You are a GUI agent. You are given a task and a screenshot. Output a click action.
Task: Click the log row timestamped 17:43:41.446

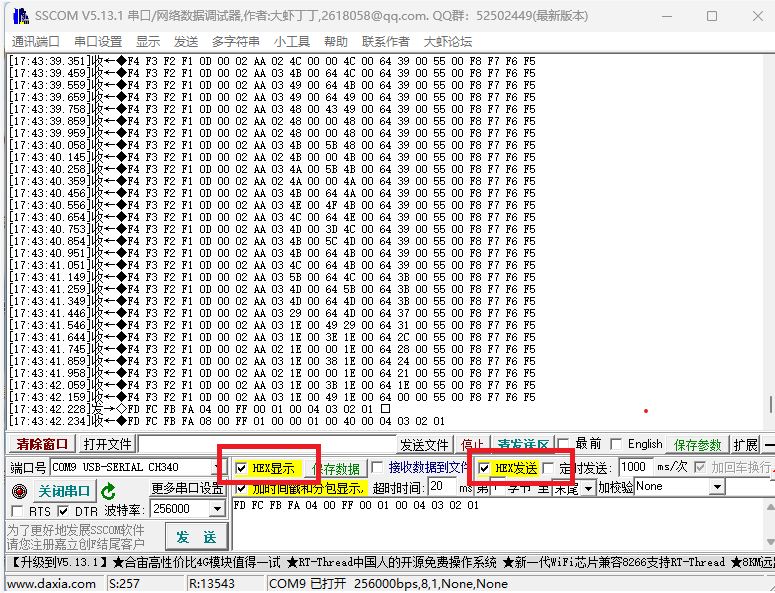[x=272, y=313]
